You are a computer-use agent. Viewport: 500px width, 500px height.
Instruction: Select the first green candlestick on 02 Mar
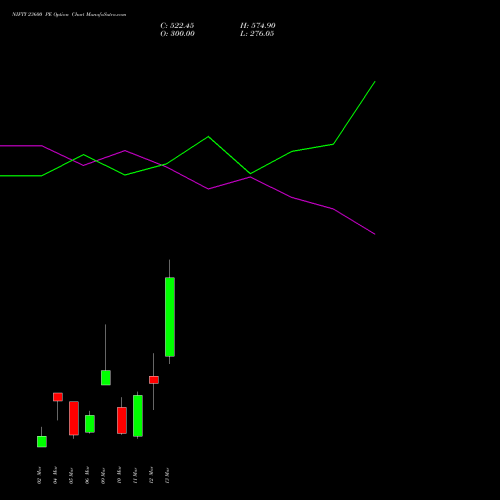tap(42, 441)
